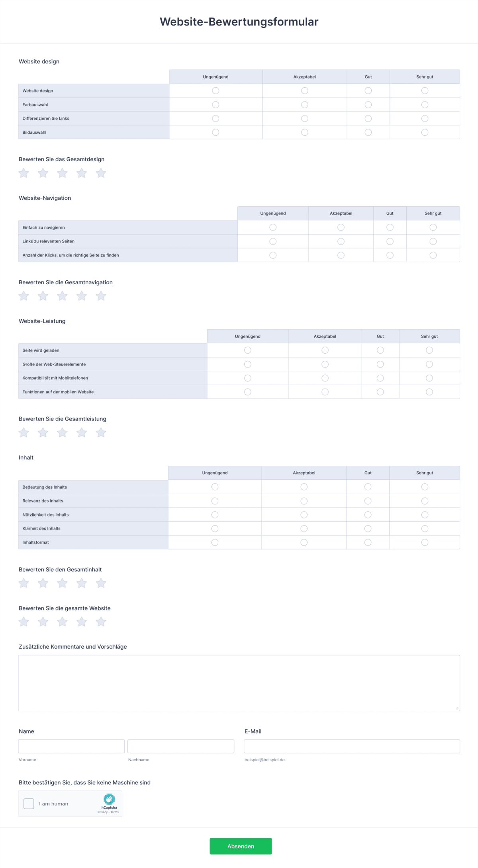Select "Sehr gut" for Website design row
The width and height of the screenshot is (478, 868).
424,90
